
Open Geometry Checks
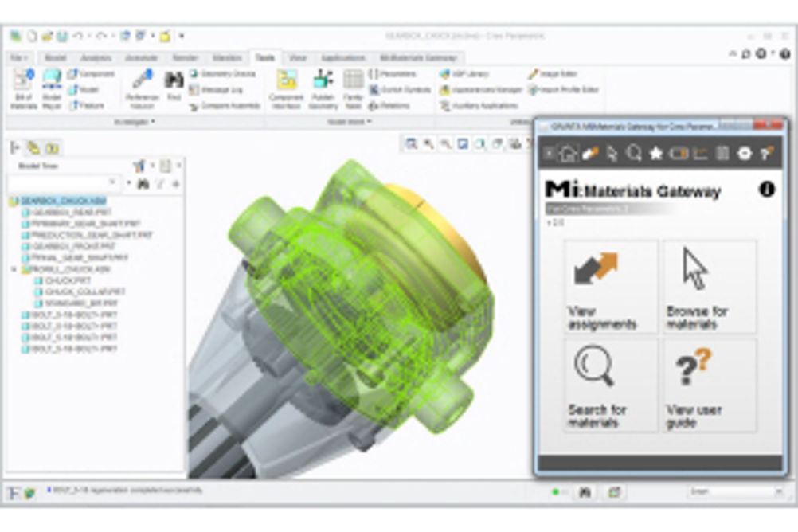pos(222,74)
